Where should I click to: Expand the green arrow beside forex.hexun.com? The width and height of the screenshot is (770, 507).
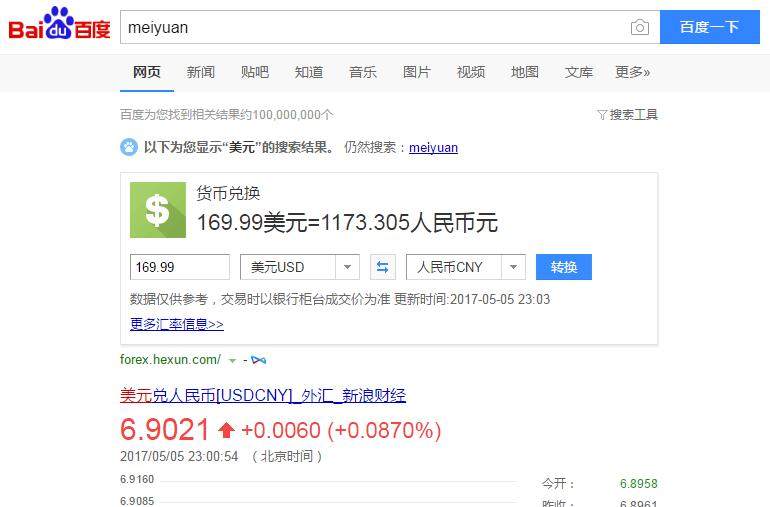[232, 361]
